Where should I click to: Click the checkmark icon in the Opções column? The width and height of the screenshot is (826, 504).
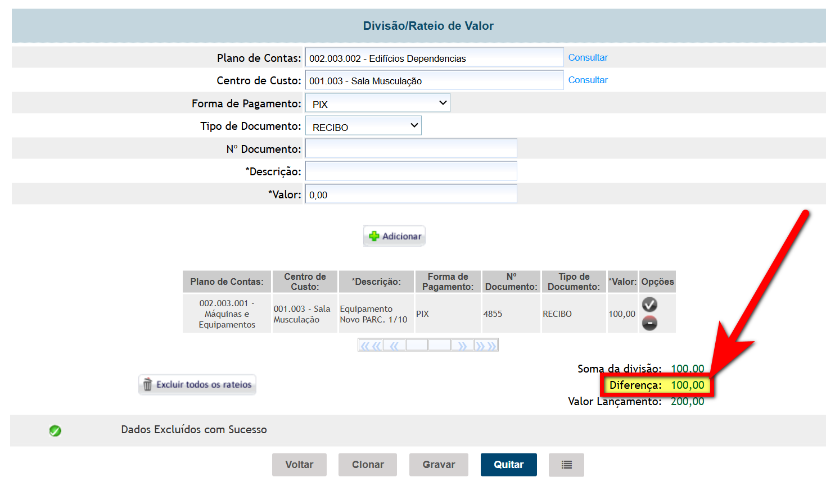tap(649, 305)
